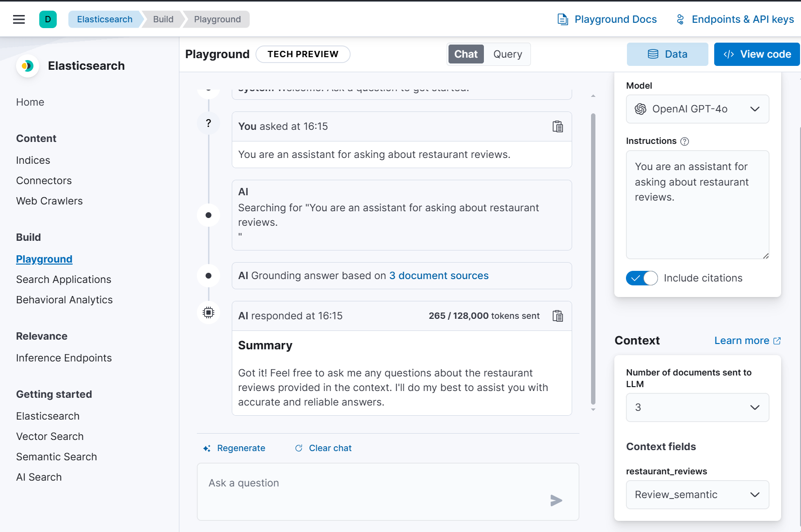Screen dimensions: 801x532
Task: Open Home in the sidebar
Action: pos(30,102)
